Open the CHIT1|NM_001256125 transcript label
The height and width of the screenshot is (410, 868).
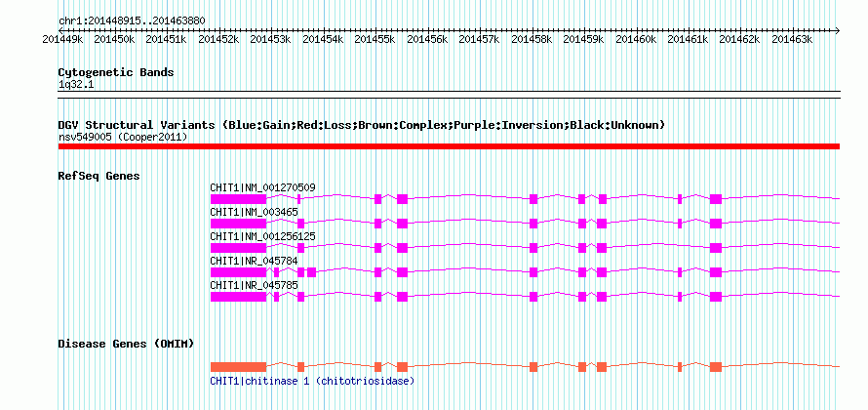pyautogui.click(x=263, y=236)
